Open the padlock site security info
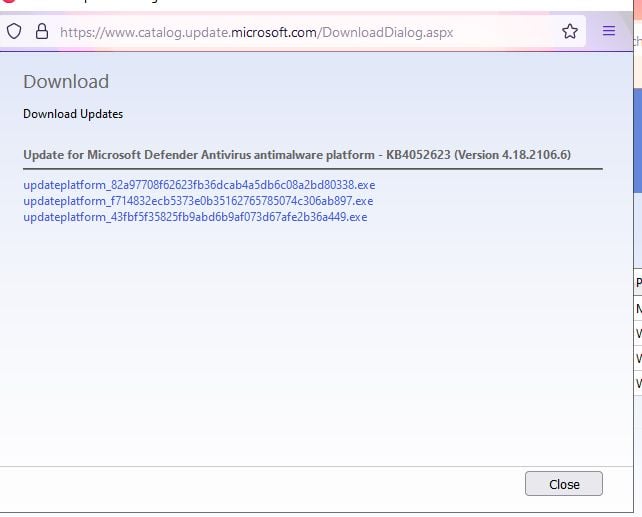642x517 pixels. coord(42,32)
